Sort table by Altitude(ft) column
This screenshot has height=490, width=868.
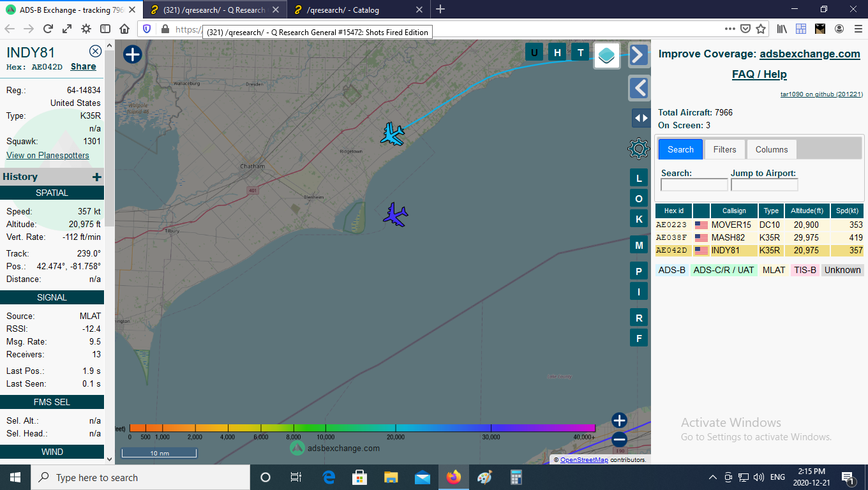click(807, 211)
